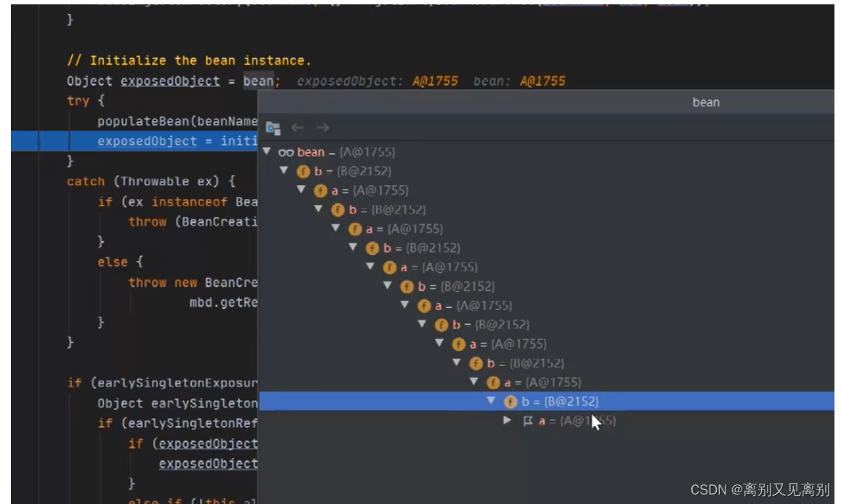
Task: Click the Back arrow in the popup toolbar
Action: [297, 128]
